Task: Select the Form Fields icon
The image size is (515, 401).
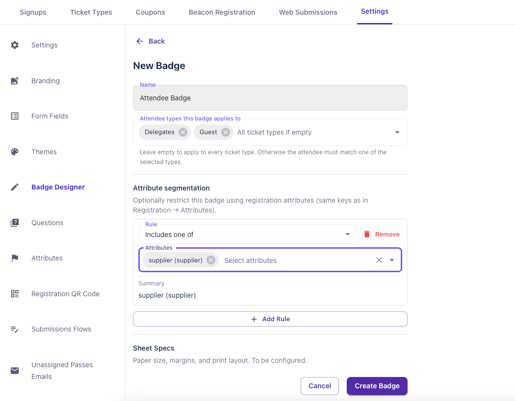Action: 15,116
